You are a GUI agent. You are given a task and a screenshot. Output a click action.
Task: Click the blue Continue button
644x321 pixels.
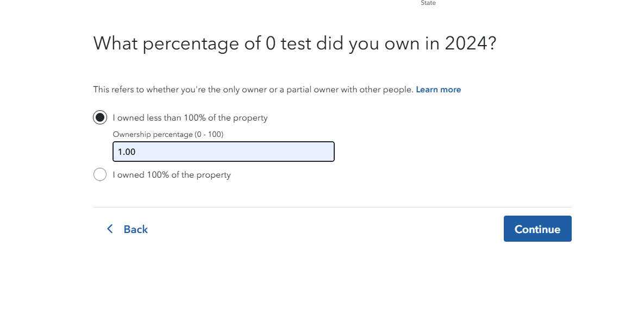(537, 229)
